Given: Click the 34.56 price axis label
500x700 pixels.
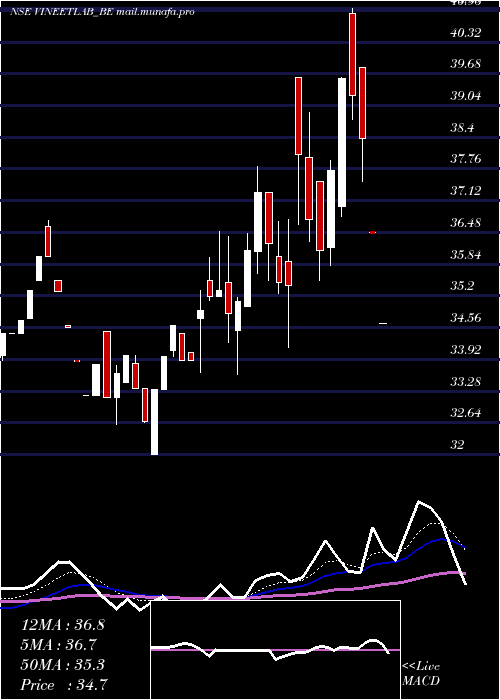Looking at the screenshot, I should 466,318.
